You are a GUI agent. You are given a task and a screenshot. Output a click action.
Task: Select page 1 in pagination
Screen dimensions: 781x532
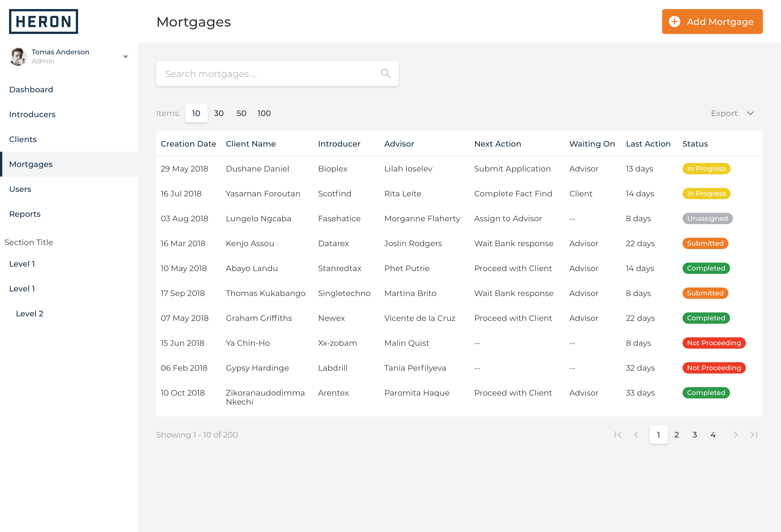[658, 435]
